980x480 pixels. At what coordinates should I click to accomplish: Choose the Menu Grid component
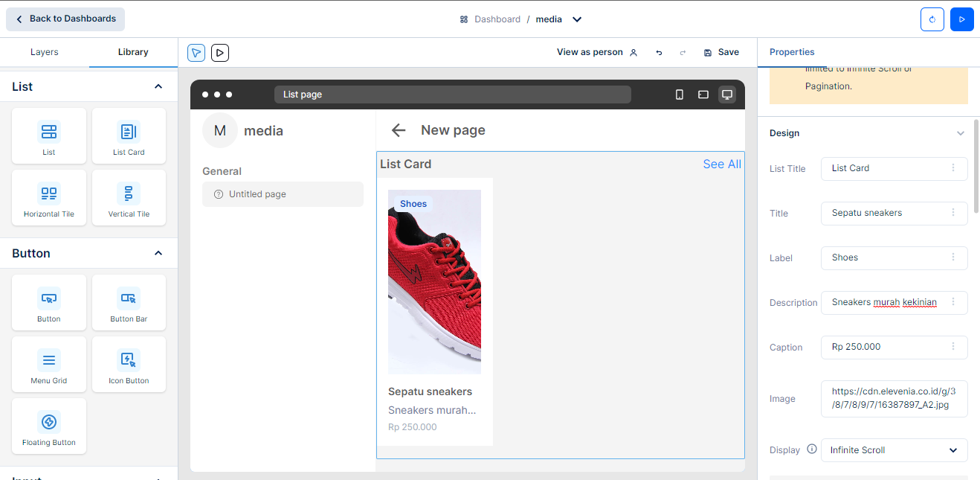pos(49,365)
